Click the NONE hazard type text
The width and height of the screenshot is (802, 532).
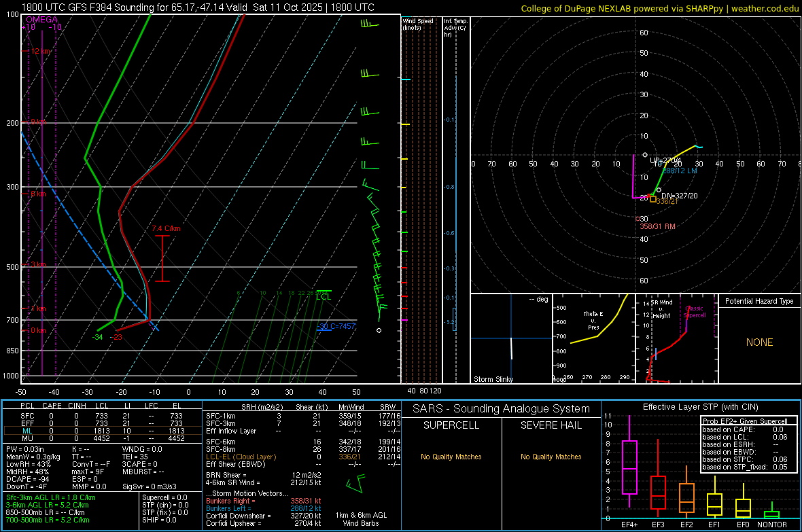(x=760, y=342)
